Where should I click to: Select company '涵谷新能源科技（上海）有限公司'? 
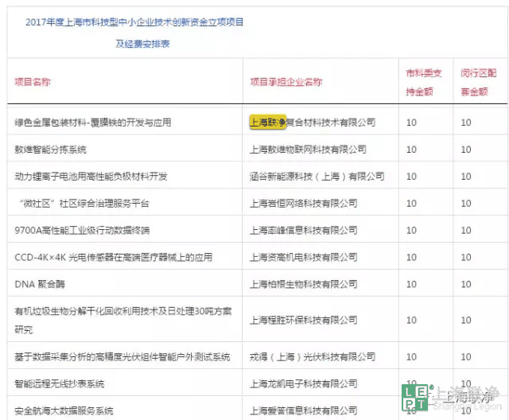pos(317,177)
